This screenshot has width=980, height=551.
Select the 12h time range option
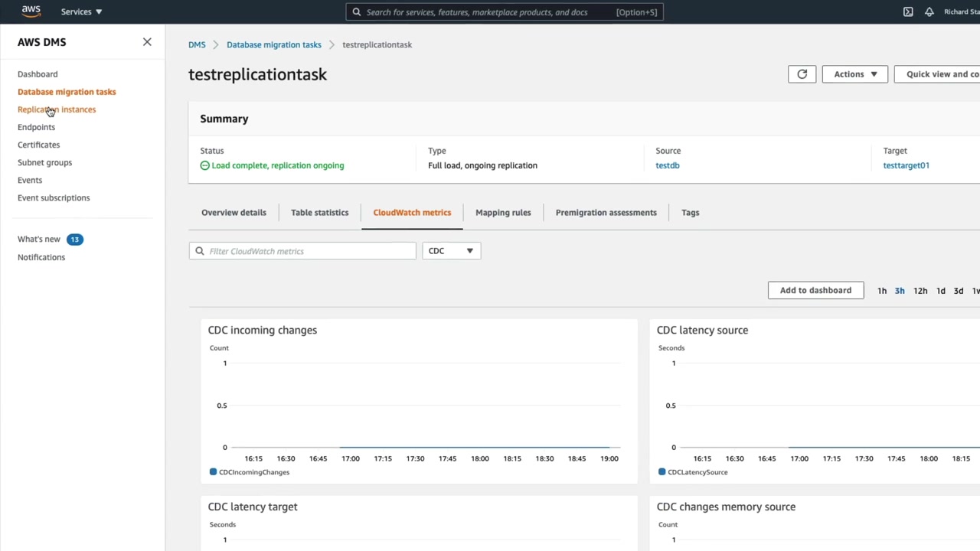tap(920, 291)
